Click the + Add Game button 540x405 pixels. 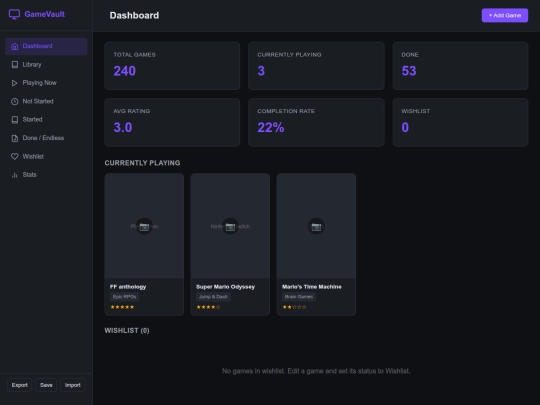pos(505,15)
